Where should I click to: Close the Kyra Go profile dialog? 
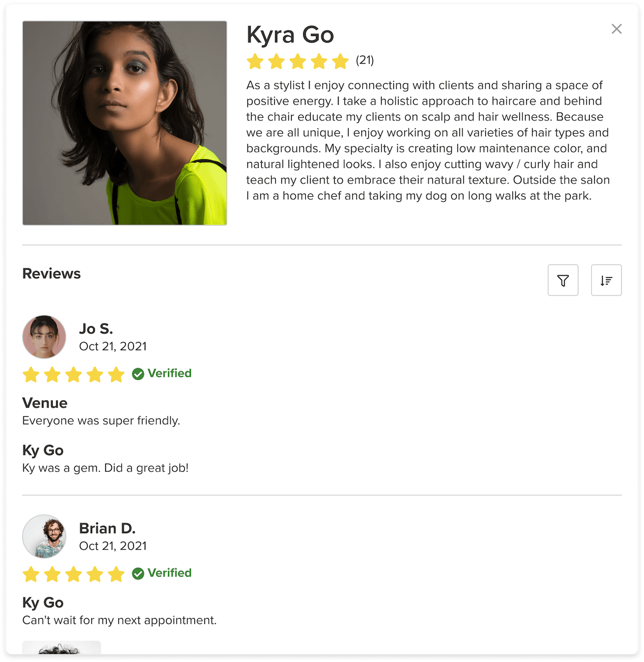pyautogui.click(x=616, y=29)
